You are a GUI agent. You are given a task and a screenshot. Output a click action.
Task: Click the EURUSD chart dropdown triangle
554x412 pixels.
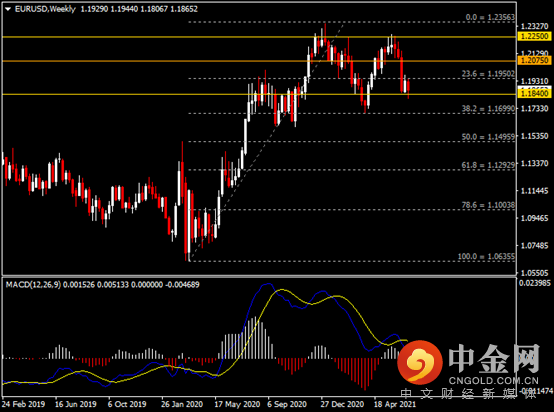8,9
